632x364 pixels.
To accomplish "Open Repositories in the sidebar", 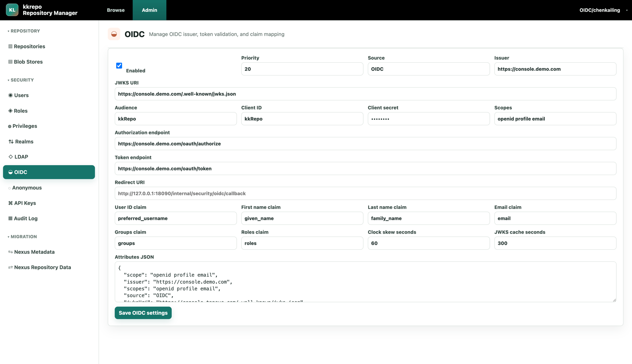I will (49, 47).
